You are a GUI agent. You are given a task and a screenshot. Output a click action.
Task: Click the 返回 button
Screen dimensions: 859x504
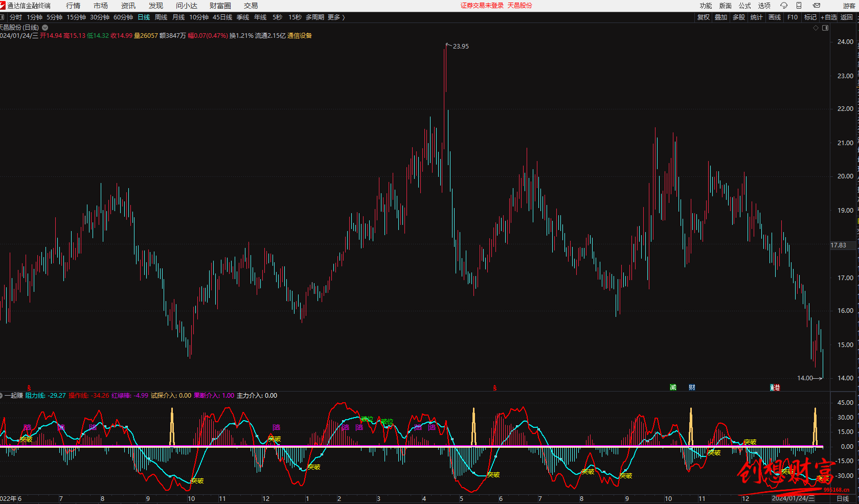coord(847,17)
